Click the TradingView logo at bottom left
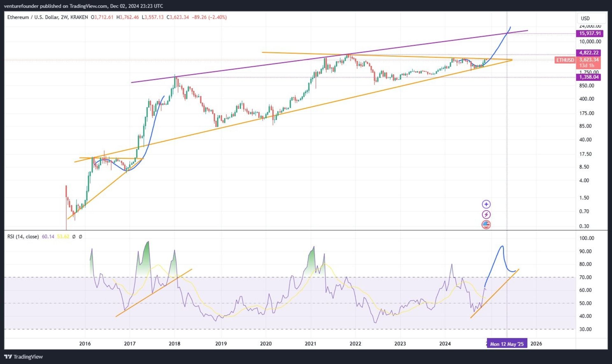The width and height of the screenshot is (612, 364). (x=24, y=357)
